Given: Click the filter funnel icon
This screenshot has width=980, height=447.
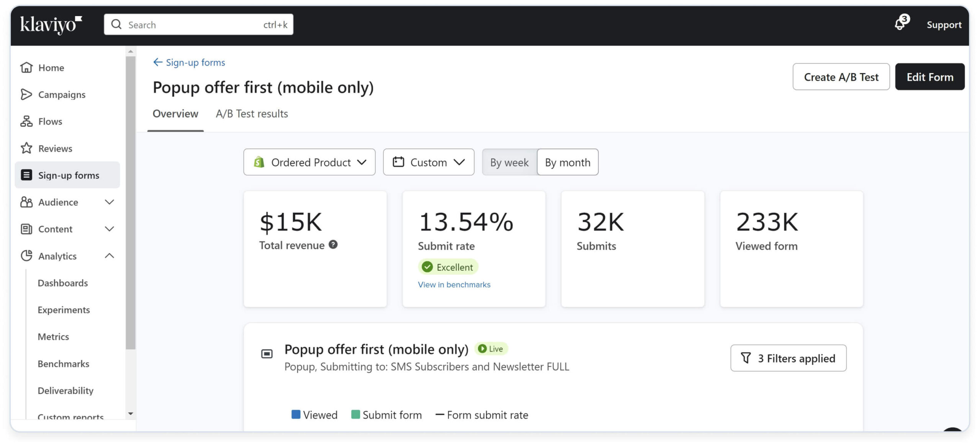Looking at the screenshot, I should click(745, 358).
